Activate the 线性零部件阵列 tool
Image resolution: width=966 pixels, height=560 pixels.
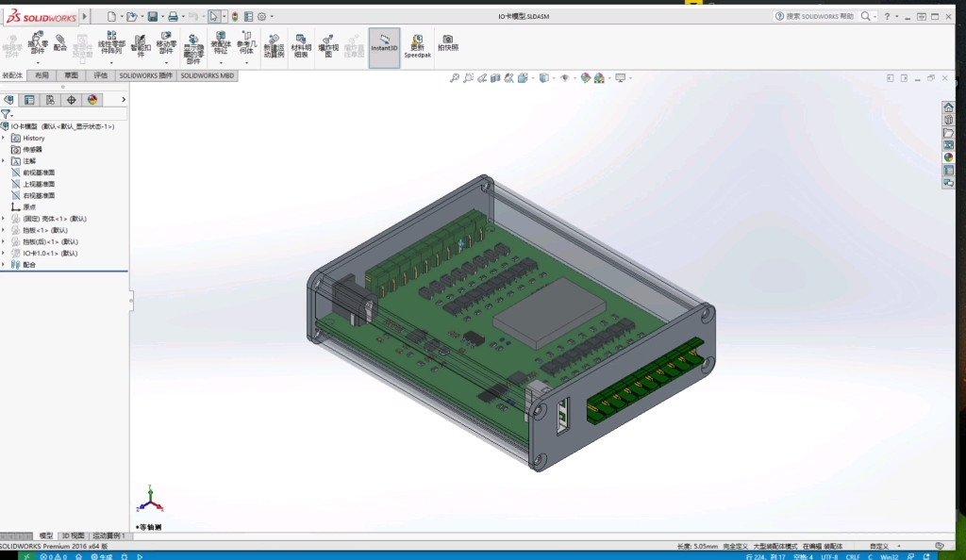111,42
